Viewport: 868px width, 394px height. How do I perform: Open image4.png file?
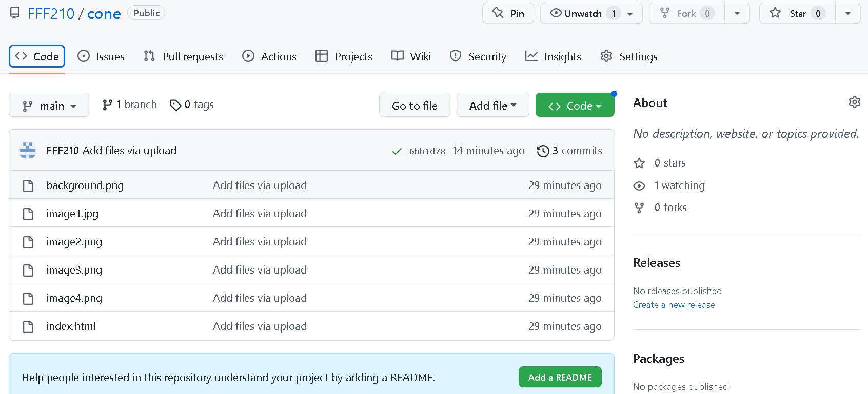point(74,298)
